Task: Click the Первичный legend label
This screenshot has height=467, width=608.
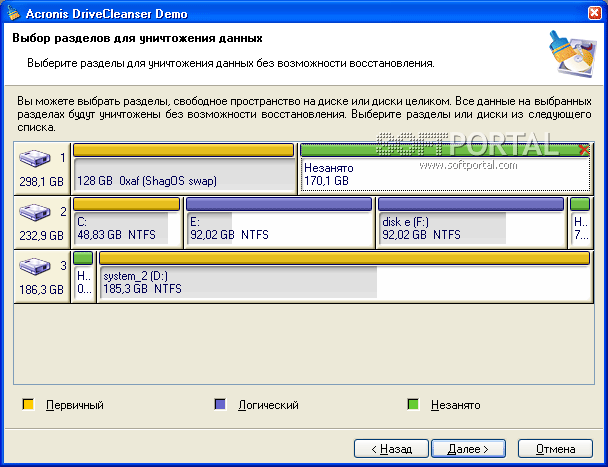Action: [75, 405]
